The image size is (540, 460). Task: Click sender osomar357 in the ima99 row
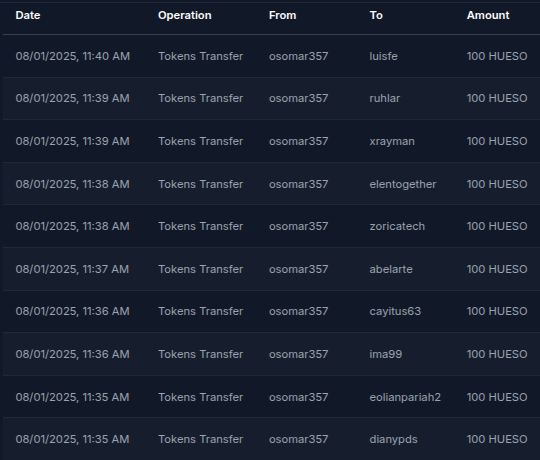[299, 354]
